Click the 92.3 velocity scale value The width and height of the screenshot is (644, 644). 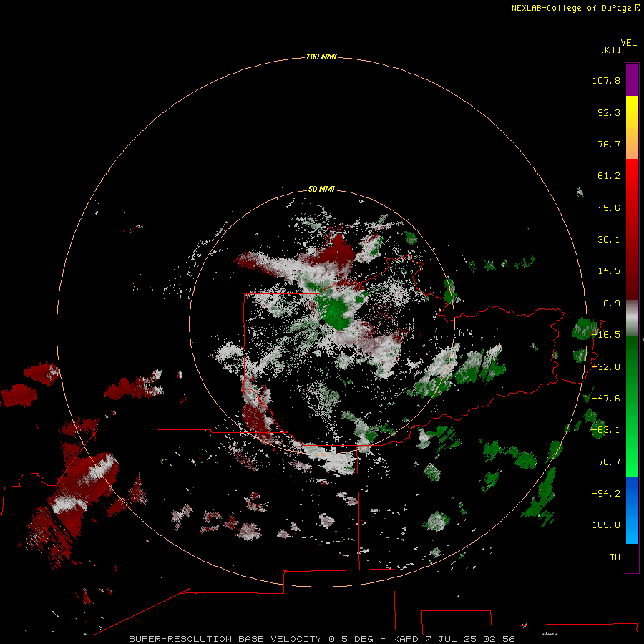tap(609, 112)
